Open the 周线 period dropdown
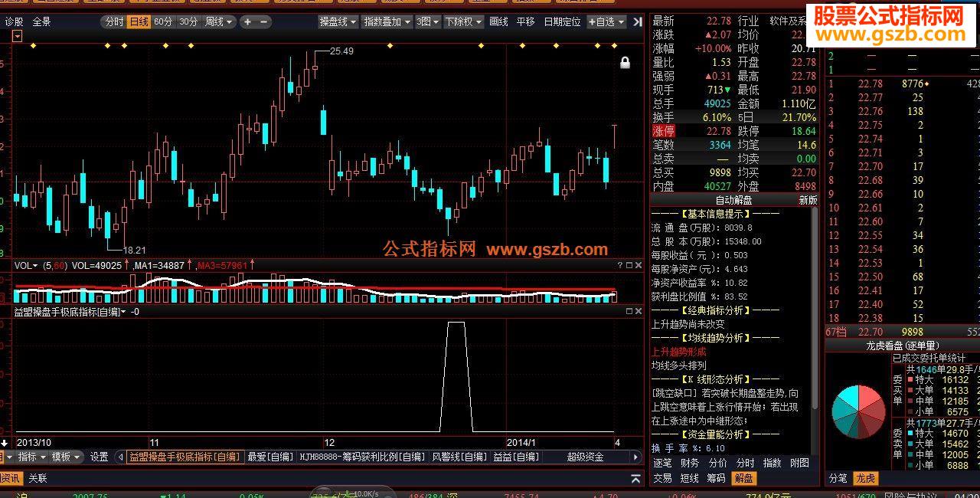 tap(214, 21)
